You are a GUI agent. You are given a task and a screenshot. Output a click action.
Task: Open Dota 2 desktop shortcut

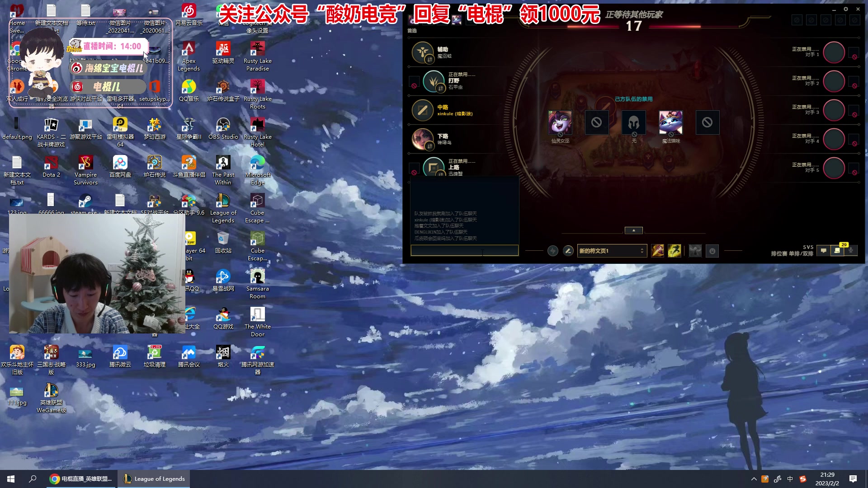coord(51,166)
